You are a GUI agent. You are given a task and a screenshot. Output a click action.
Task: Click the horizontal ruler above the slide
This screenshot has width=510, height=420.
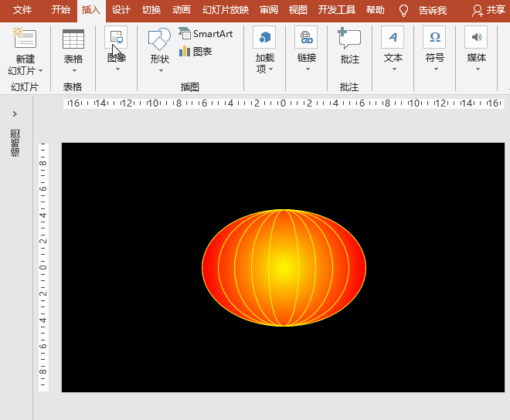[x=284, y=103]
